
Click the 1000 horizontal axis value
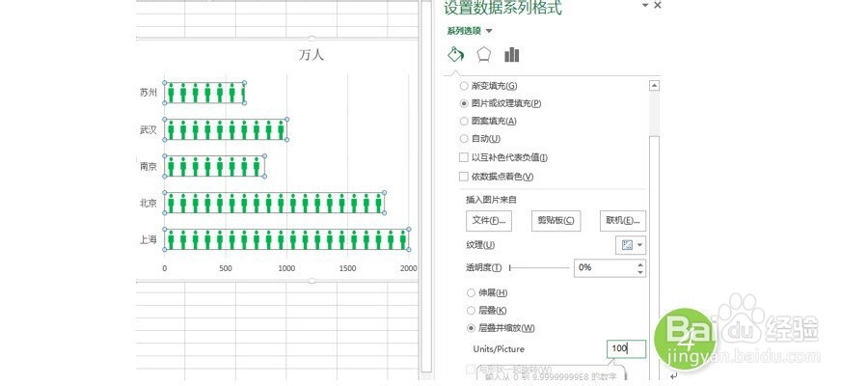286,268
